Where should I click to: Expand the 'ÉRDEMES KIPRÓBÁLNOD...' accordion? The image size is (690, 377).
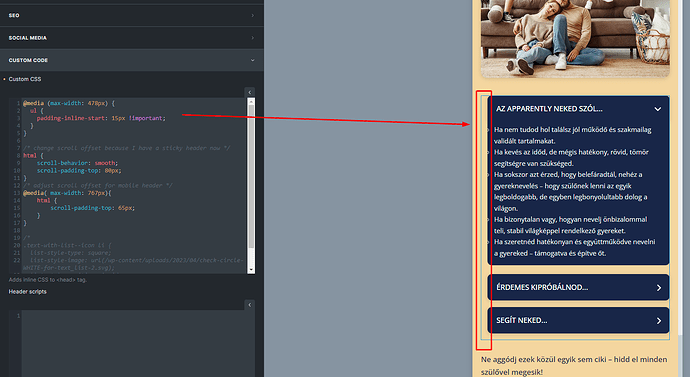click(578, 287)
